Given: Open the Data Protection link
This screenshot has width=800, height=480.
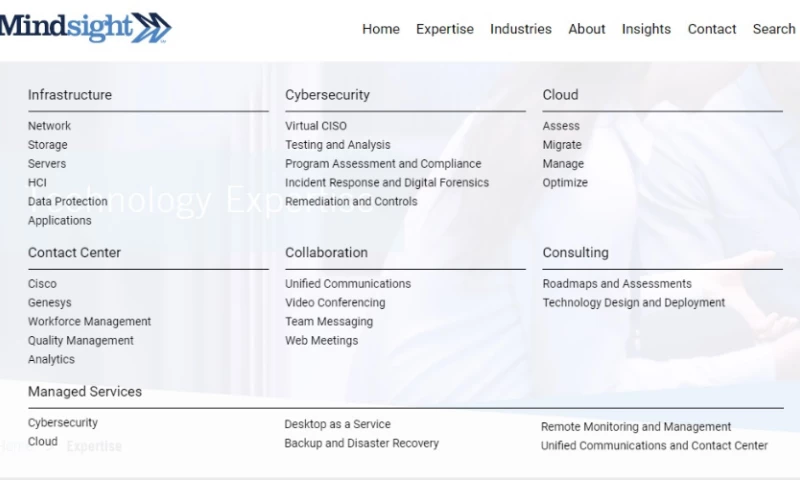Looking at the screenshot, I should click(x=68, y=201).
